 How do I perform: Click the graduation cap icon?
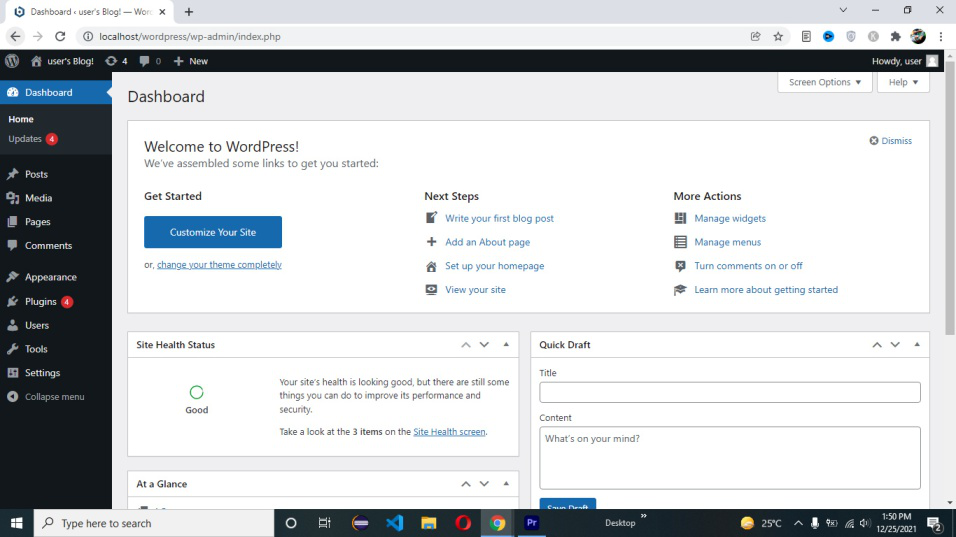point(680,290)
